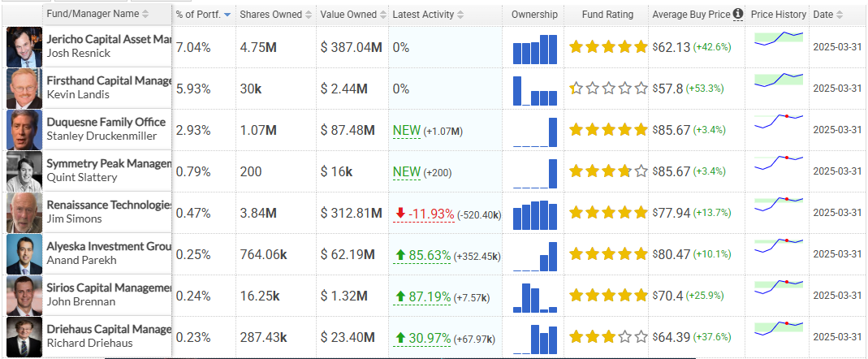Select the 764.06k shares owned cell
868x359 pixels.
pyautogui.click(x=264, y=255)
